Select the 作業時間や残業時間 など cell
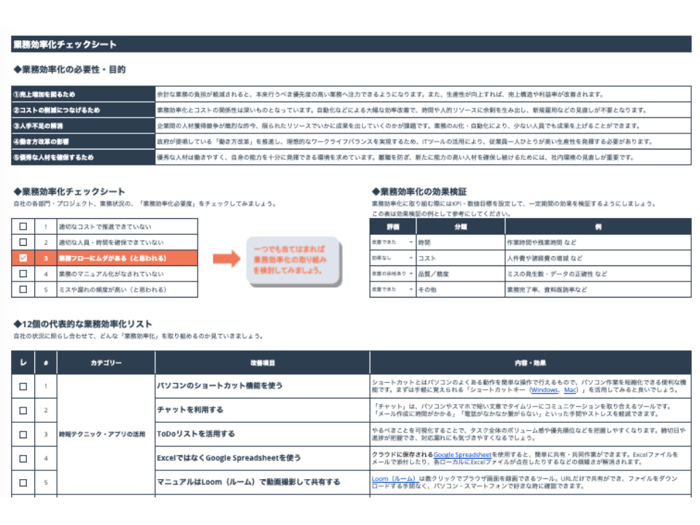The width and height of the screenshot is (700, 525). click(598, 242)
